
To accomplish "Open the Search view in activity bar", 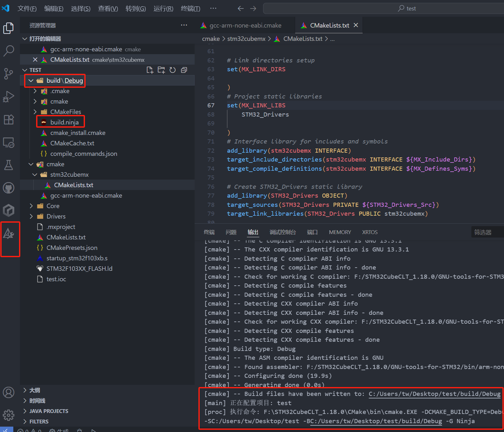I will [x=9, y=51].
